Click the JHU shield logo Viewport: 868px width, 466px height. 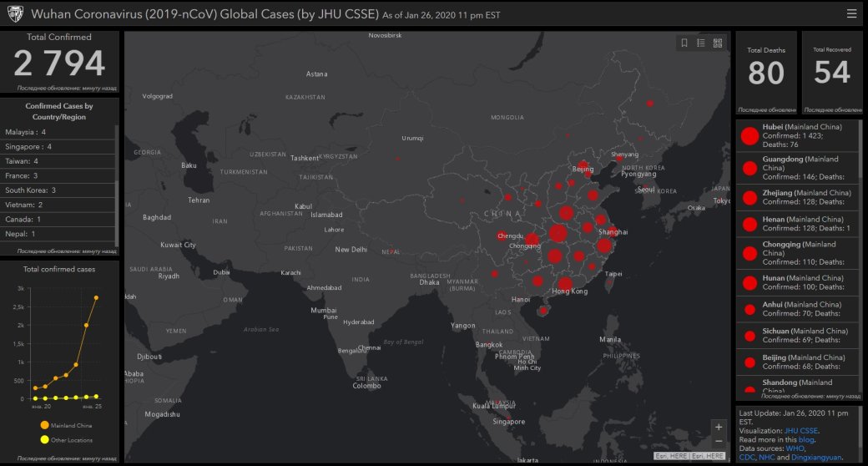[x=15, y=14]
